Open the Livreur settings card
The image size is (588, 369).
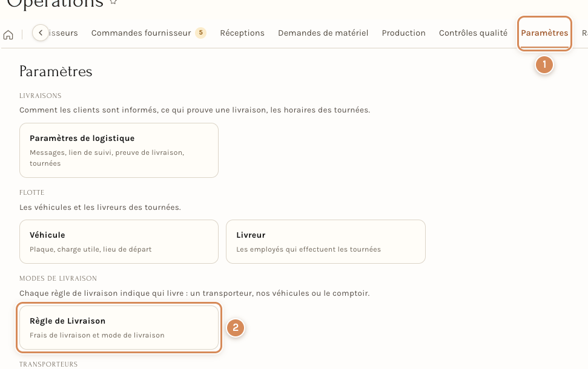point(326,241)
